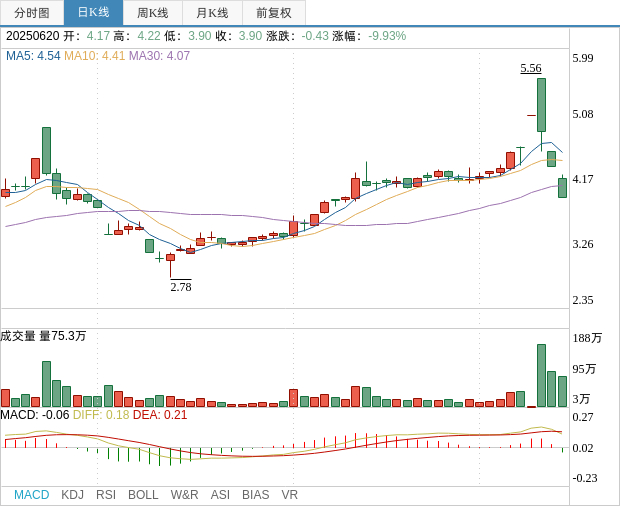Switch to the 分时图 tab
The image size is (620, 506).
coord(32,13)
